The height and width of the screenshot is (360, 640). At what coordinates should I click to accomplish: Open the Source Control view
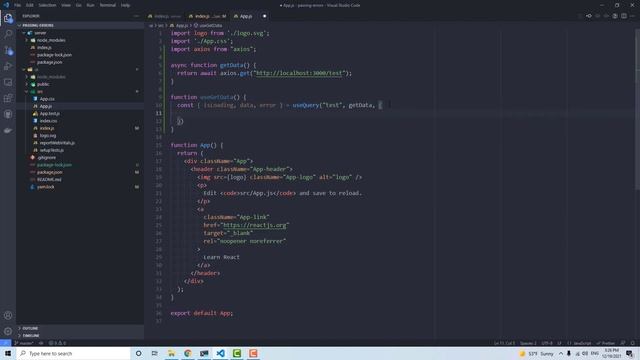8,50
